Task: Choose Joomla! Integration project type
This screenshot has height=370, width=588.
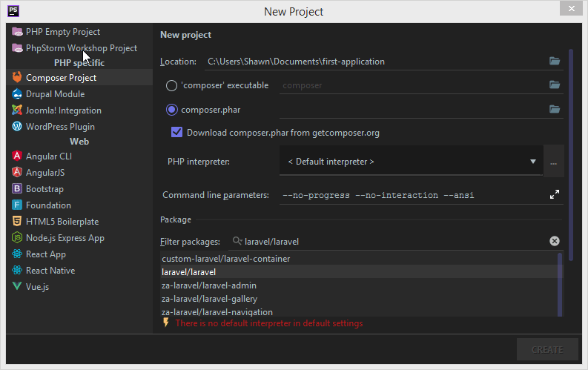Action: 79,110
